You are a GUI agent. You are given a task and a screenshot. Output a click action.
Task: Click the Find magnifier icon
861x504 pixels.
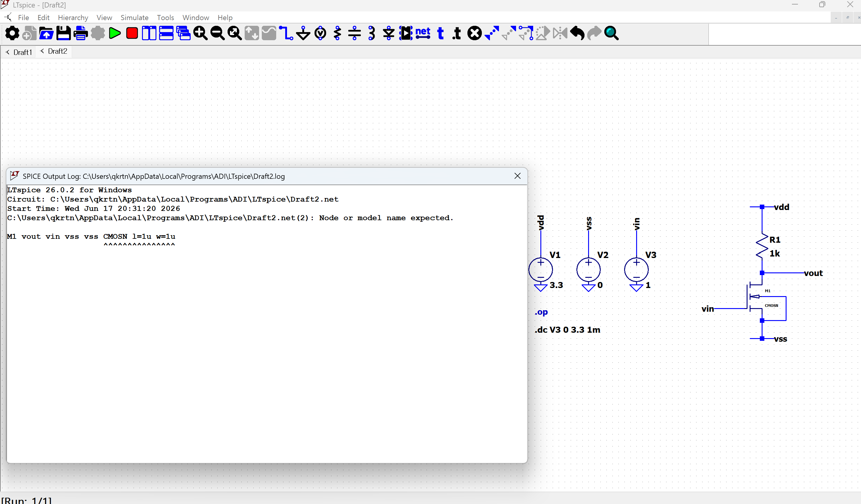pyautogui.click(x=612, y=33)
